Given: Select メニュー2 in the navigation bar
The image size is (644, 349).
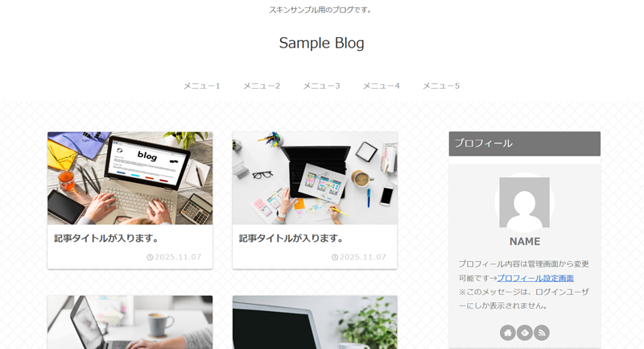Looking at the screenshot, I should [262, 86].
